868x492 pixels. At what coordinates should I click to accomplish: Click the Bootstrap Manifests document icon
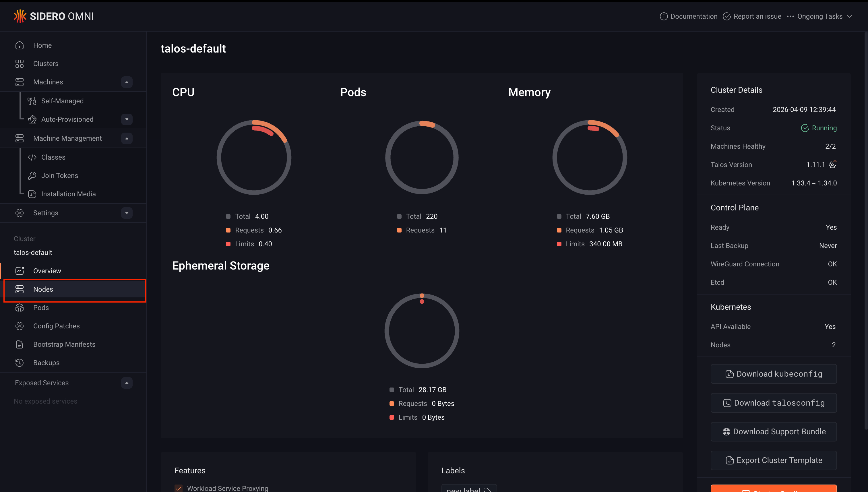[x=19, y=344]
